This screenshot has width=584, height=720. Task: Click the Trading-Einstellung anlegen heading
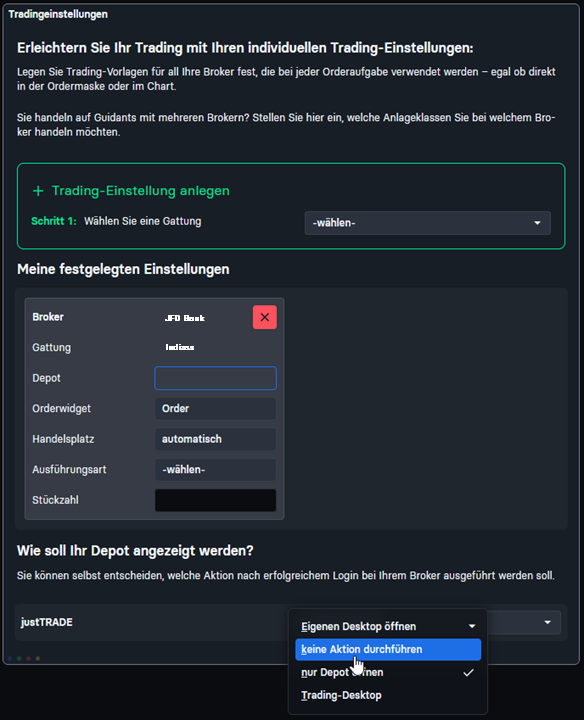[x=140, y=191]
